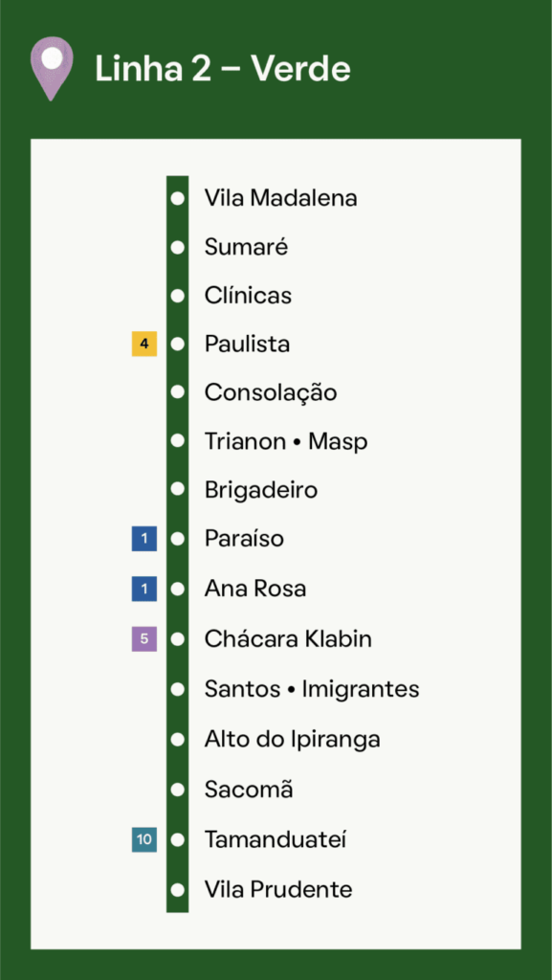This screenshot has width=552, height=980.
Task: Tap the purple Line 5 badge at Chácara Klabin
Action: click(x=144, y=638)
